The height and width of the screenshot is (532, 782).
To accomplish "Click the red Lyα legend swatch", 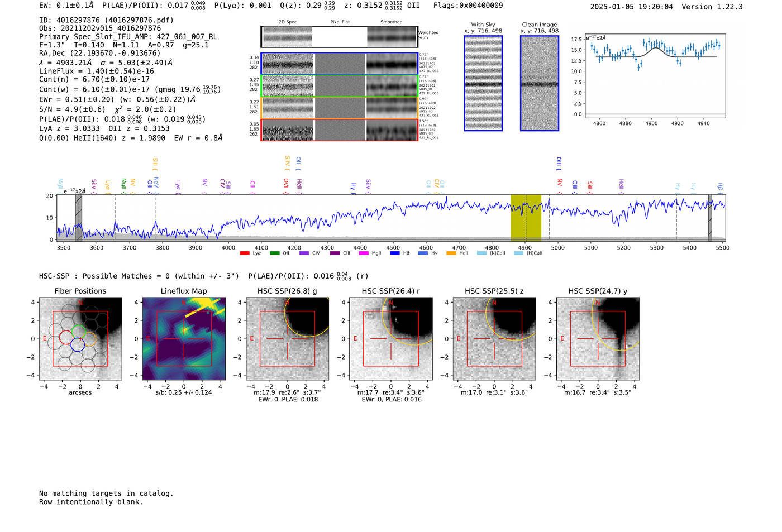I will [x=244, y=253].
